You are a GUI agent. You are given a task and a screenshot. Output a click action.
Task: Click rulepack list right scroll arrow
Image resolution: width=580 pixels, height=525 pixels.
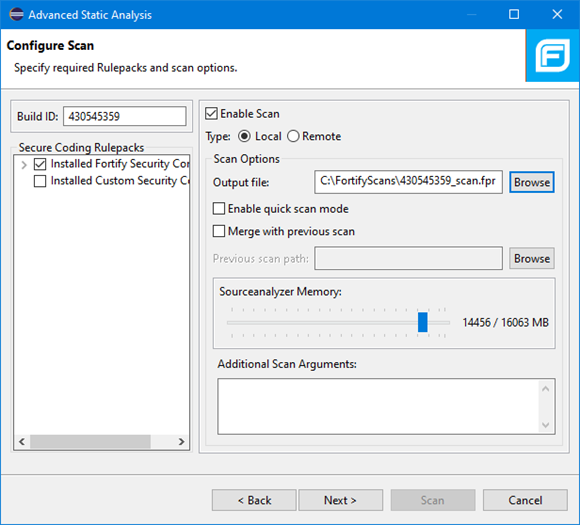tap(181, 441)
